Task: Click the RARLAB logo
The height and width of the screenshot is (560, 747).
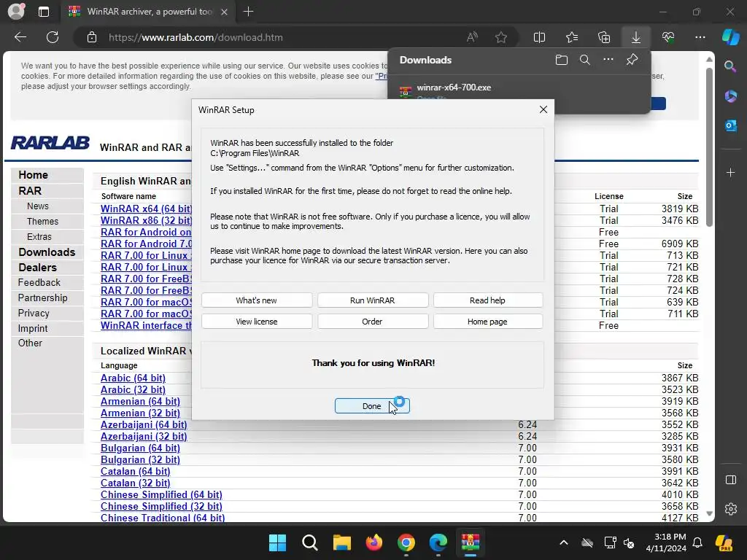Action: tap(50, 143)
